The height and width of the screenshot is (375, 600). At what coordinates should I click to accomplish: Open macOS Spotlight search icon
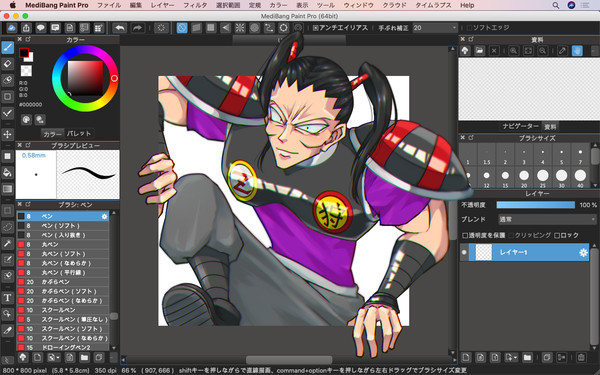click(x=556, y=5)
